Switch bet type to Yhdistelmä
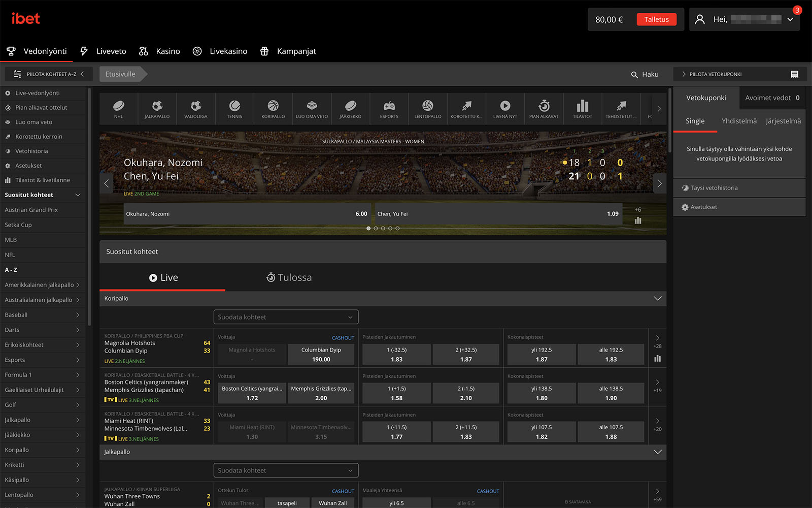Screen dimensions: 812x508 (x=739, y=121)
